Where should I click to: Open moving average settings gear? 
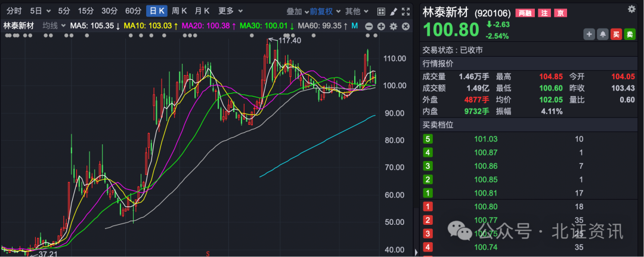coord(394,26)
